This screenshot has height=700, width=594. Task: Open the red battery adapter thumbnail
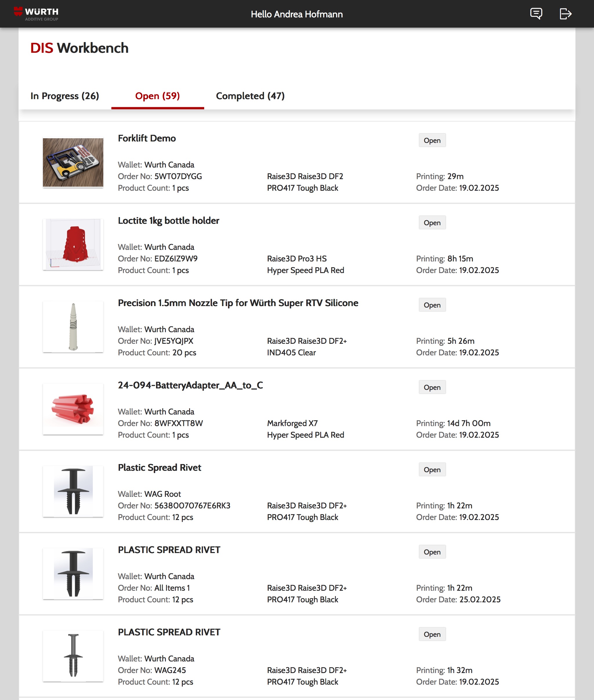pos(73,409)
